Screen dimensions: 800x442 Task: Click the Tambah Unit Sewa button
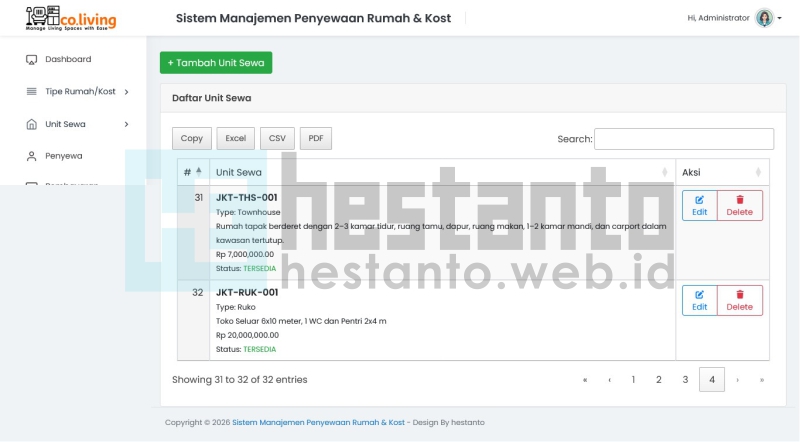coord(216,62)
